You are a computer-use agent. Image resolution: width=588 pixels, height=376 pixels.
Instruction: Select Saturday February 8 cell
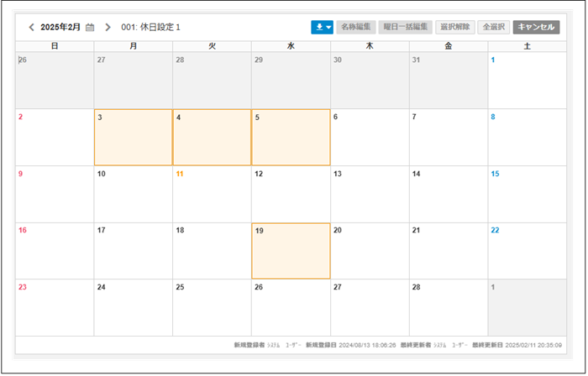coord(528,138)
